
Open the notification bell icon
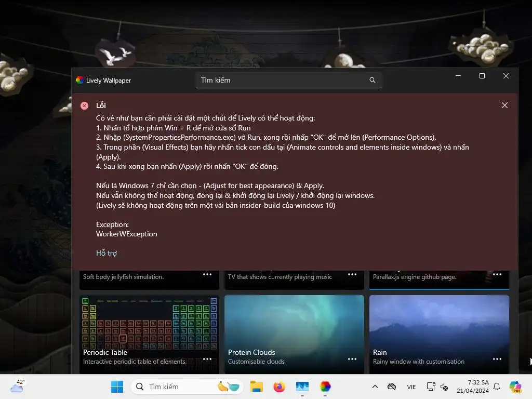coord(497,387)
